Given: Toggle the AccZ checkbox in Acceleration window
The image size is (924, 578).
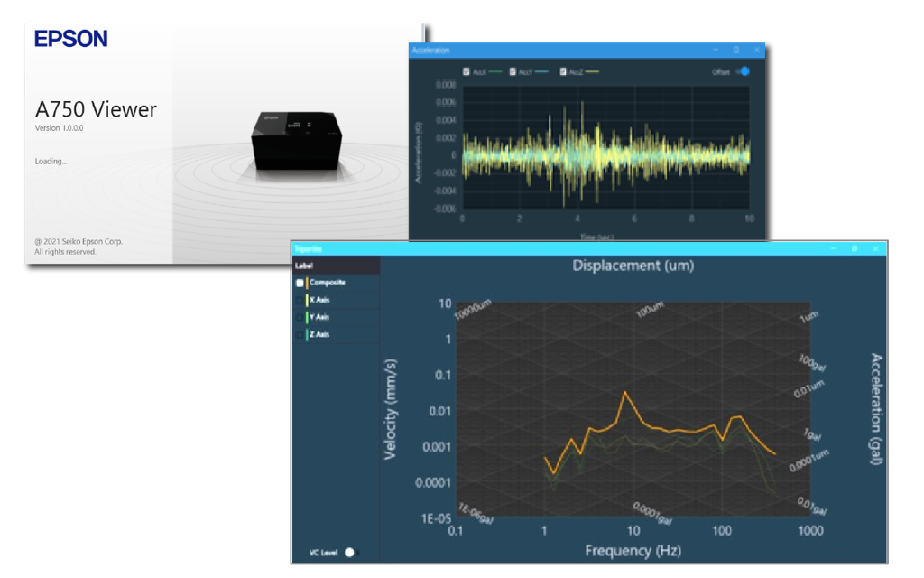Looking at the screenshot, I should (x=563, y=72).
